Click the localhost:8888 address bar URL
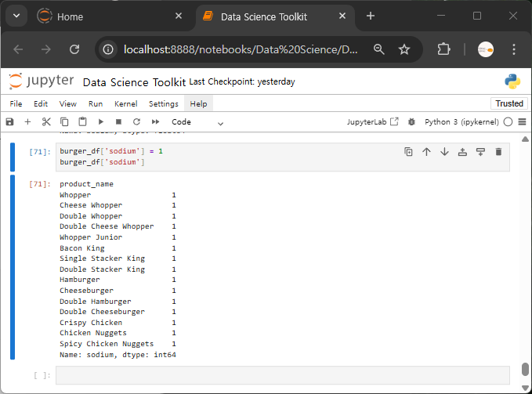Screen dimensions: 532x394 click(241, 49)
